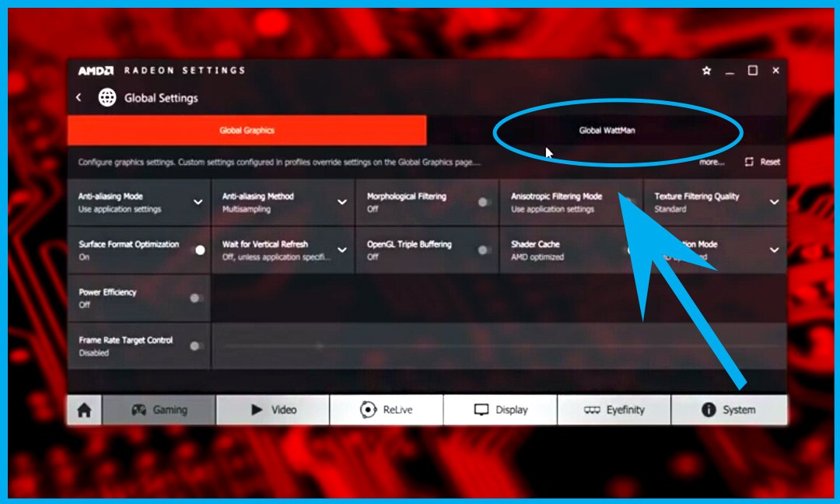Enable Frame Rate Target Control
The width and height of the screenshot is (840, 504).
tap(197, 346)
